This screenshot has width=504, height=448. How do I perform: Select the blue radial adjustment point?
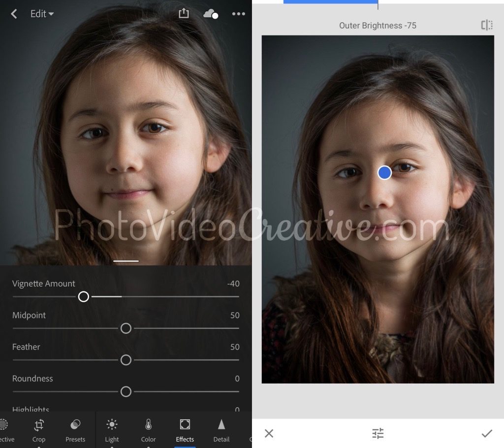(384, 173)
